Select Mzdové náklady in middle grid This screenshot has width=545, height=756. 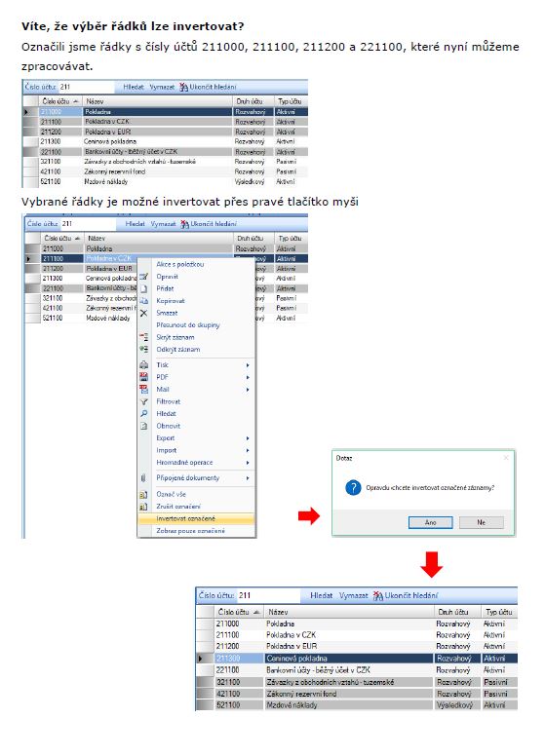pyautogui.click(x=108, y=319)
